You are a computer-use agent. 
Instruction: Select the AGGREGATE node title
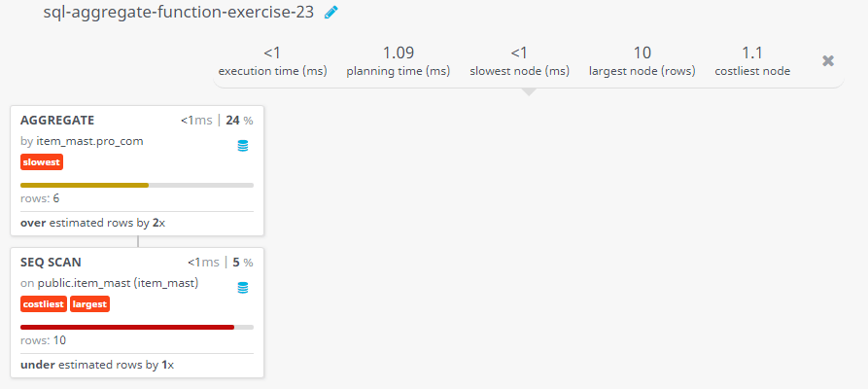(57, 121)
